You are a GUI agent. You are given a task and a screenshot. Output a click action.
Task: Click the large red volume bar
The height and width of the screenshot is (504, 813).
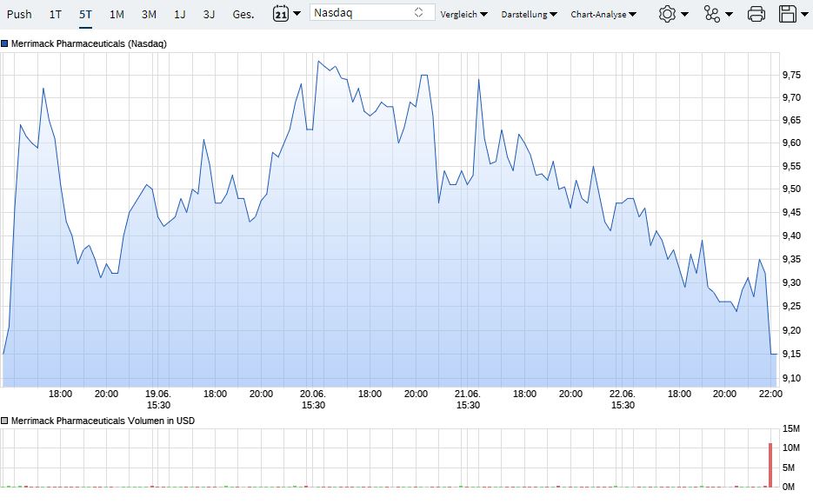pyautogui.click(x=770, y=465)
